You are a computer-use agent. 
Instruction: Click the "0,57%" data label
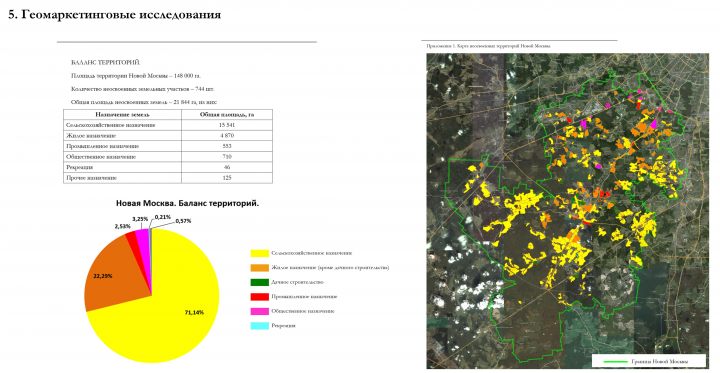(x=183, y=221)
